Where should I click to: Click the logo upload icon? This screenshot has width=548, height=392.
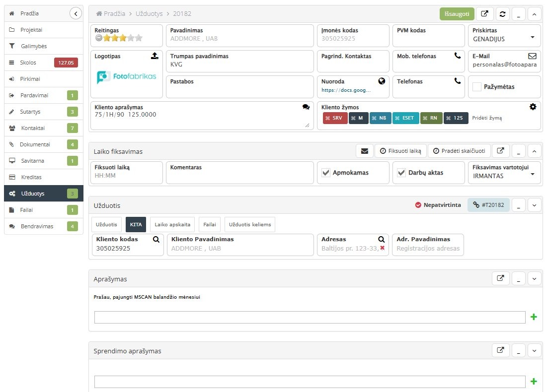155,56
